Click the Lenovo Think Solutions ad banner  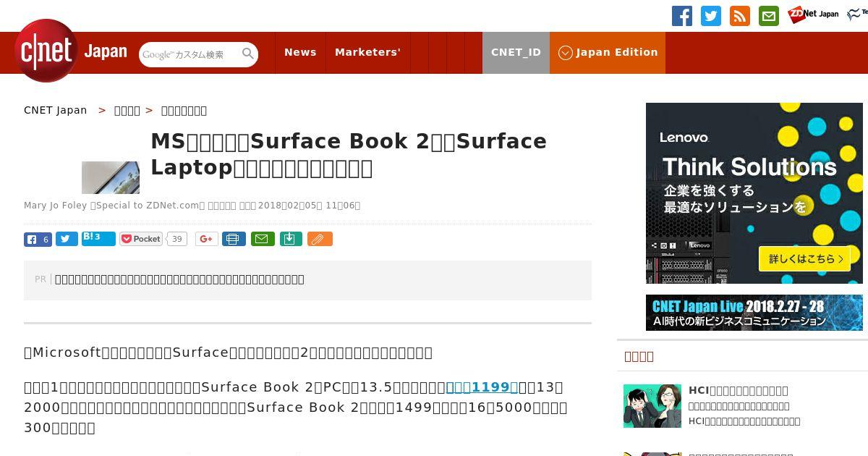point(754,193)
